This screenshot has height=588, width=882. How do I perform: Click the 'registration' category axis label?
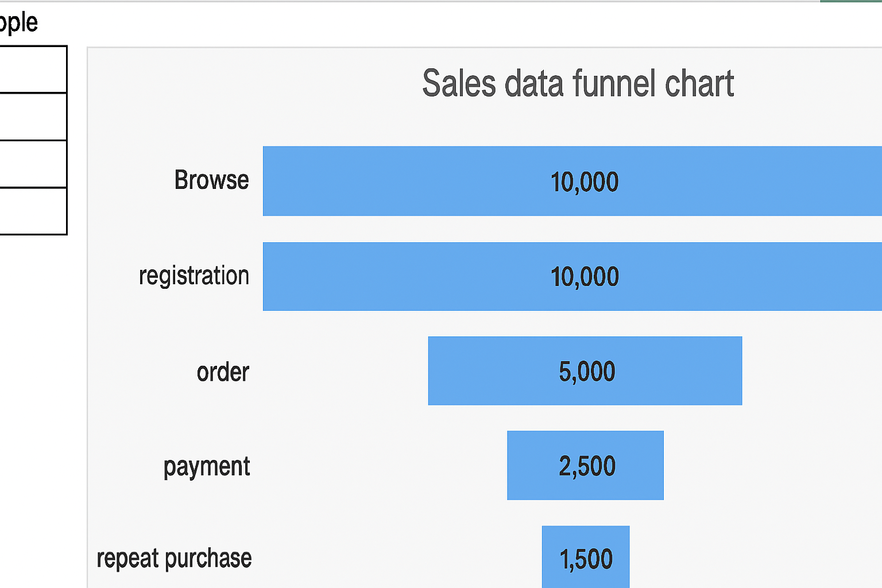click(194, 276)
